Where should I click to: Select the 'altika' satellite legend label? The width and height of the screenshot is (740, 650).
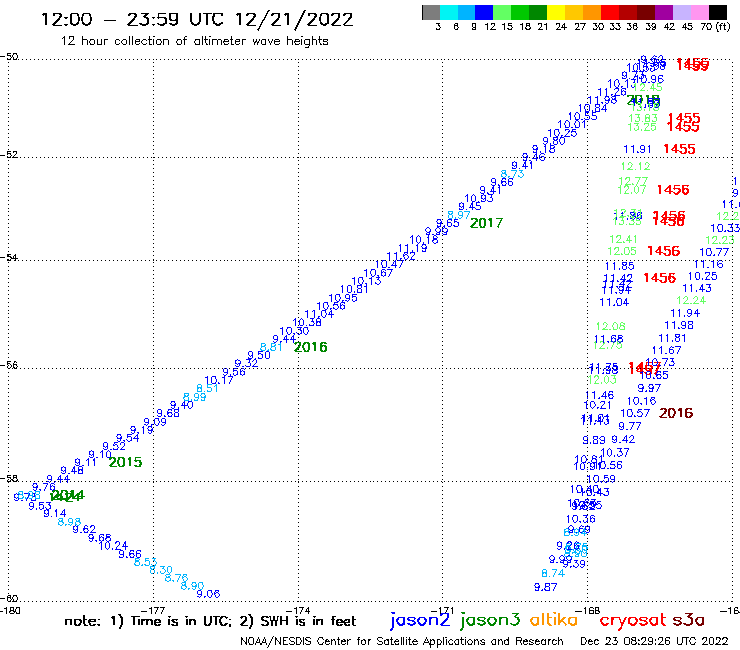[553, 619]
